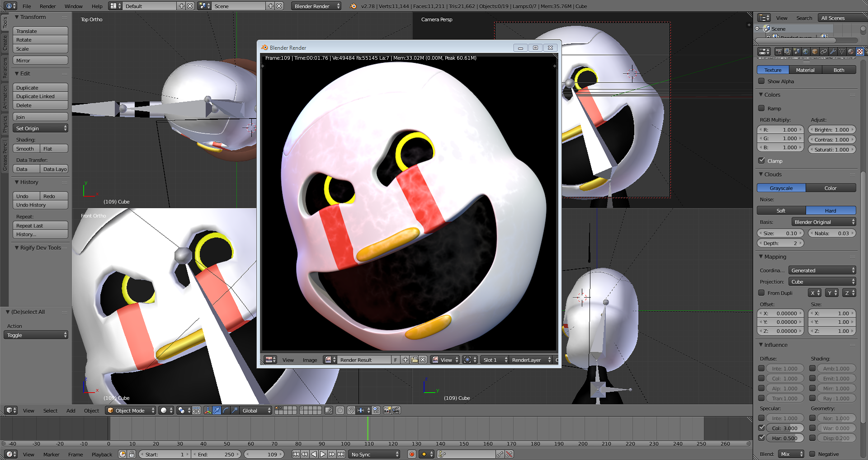Open the Blender Render engine dropdown

click(x=316, y=6)
